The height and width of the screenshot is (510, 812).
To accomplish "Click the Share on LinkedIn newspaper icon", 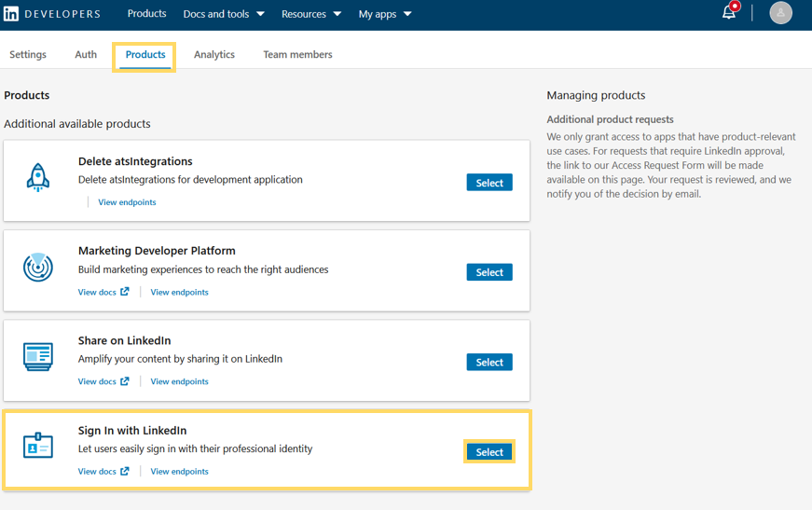I will (x=38, y=357).
